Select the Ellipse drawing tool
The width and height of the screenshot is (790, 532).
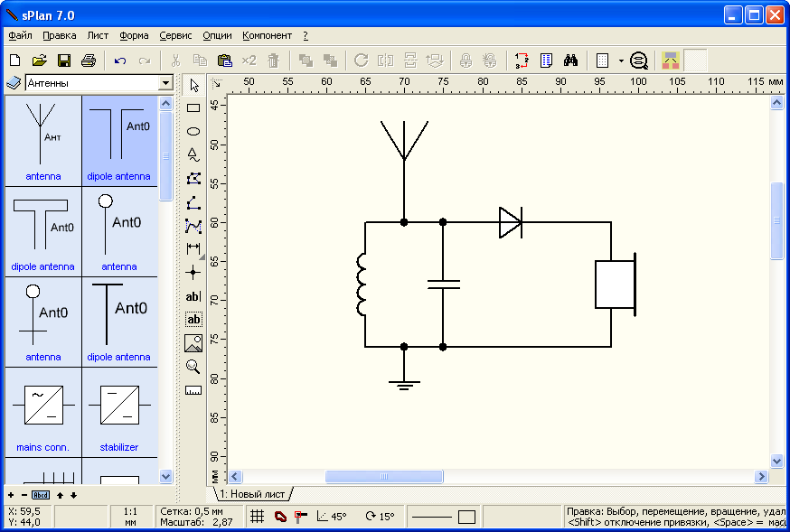[193, 131]
